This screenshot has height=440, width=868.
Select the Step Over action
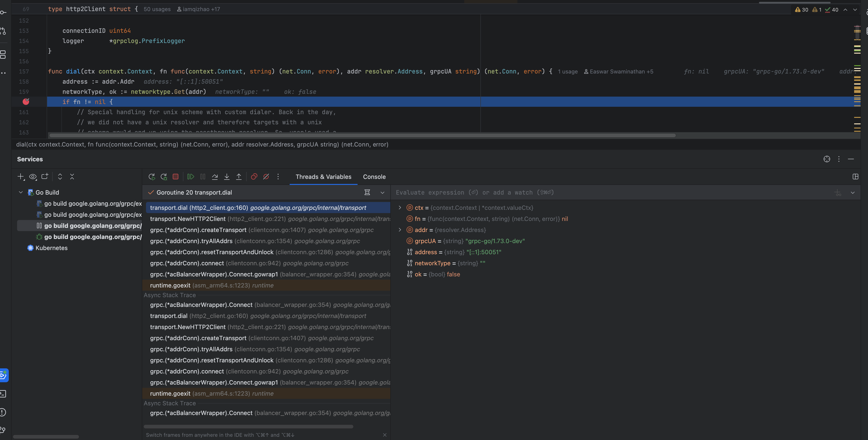tap(215, 176)
